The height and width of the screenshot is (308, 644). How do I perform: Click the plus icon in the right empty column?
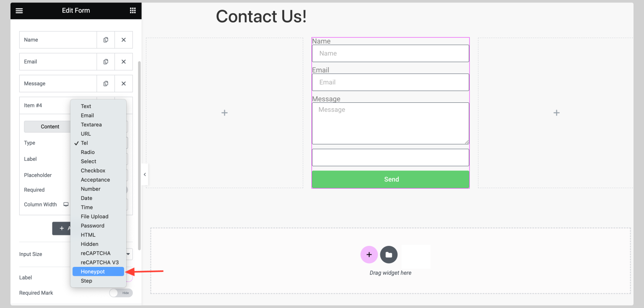point(556,112)
